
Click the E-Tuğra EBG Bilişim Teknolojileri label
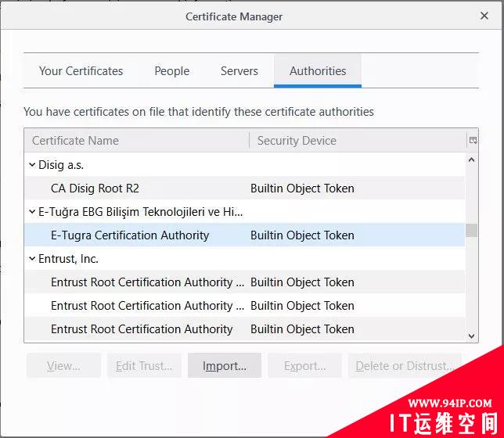coord(141,212)
